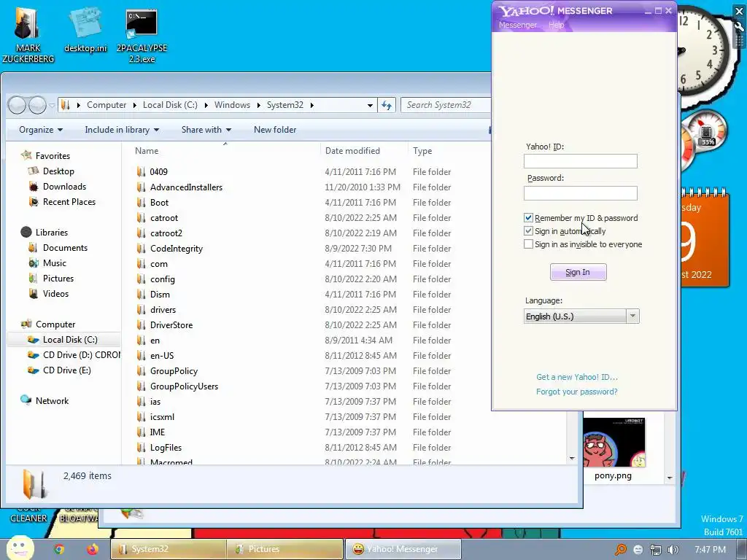Click the volume speaker tray icon
This screenshot has width=747, height=560.
pyautogui.click(x=673, y=550)
